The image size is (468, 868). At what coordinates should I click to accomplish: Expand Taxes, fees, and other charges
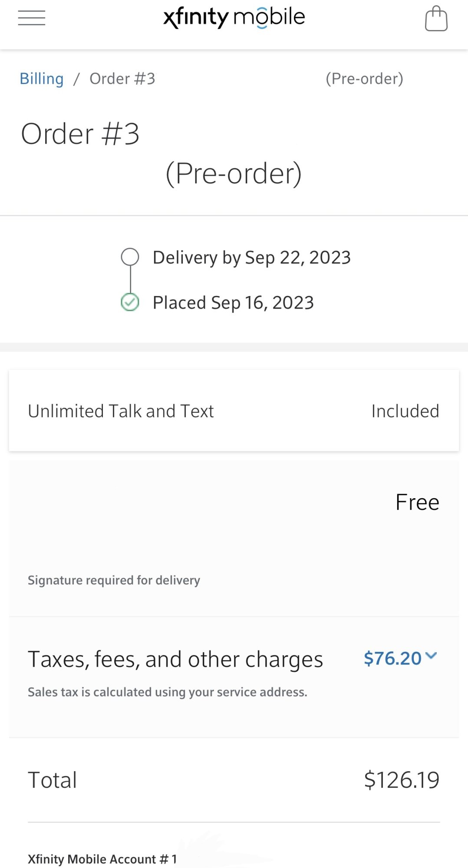point(175,659)
